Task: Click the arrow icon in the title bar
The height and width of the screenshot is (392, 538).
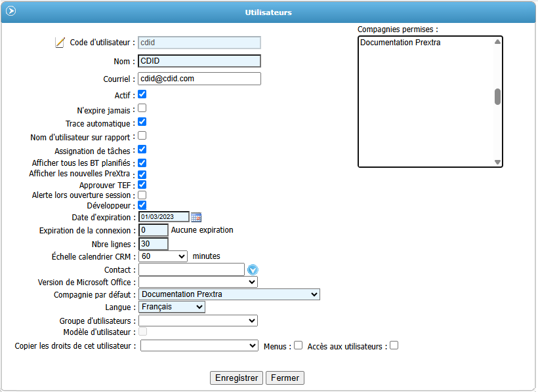Action: [x=10, y=11]
